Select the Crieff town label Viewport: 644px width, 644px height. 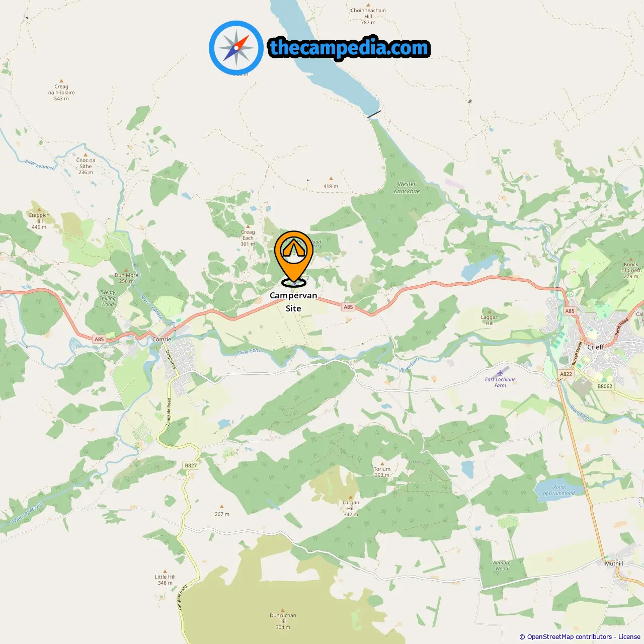[x=595, y=347]
